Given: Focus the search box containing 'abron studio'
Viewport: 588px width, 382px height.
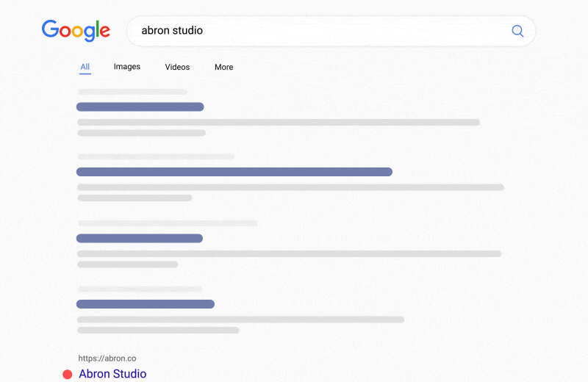Looking at the screenshot, I should click(x=316, y=31).
